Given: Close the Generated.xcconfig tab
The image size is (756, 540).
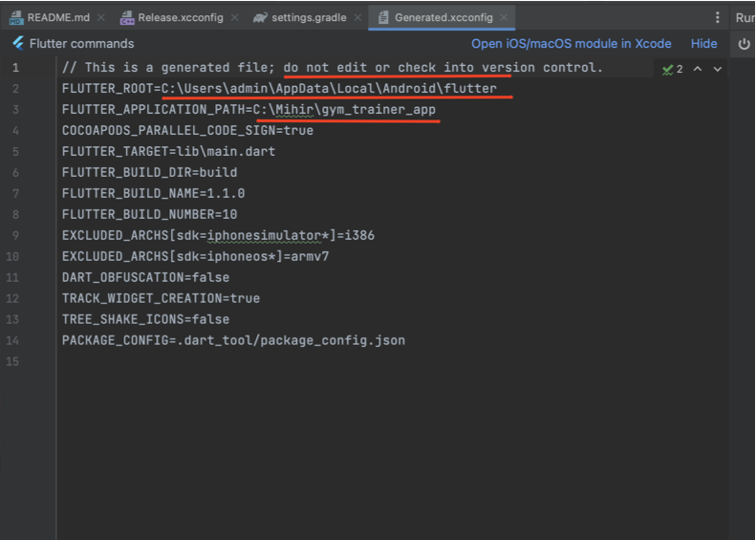Looking at the screenshot, I should pos(504,17).
